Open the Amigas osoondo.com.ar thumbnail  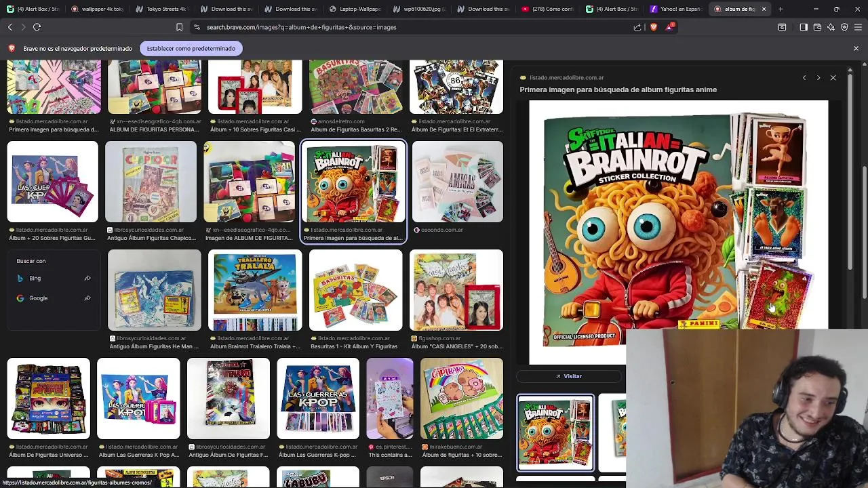(458, 182)
